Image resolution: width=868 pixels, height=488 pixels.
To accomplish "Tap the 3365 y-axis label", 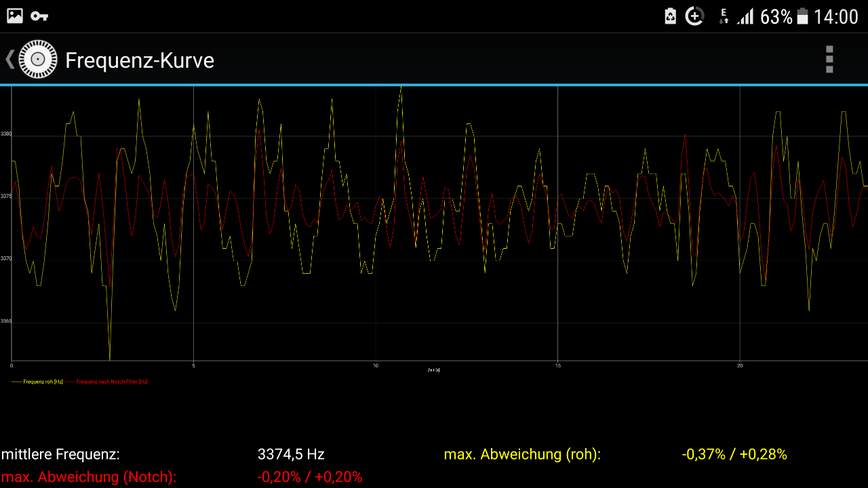I will tap(6, 321).
